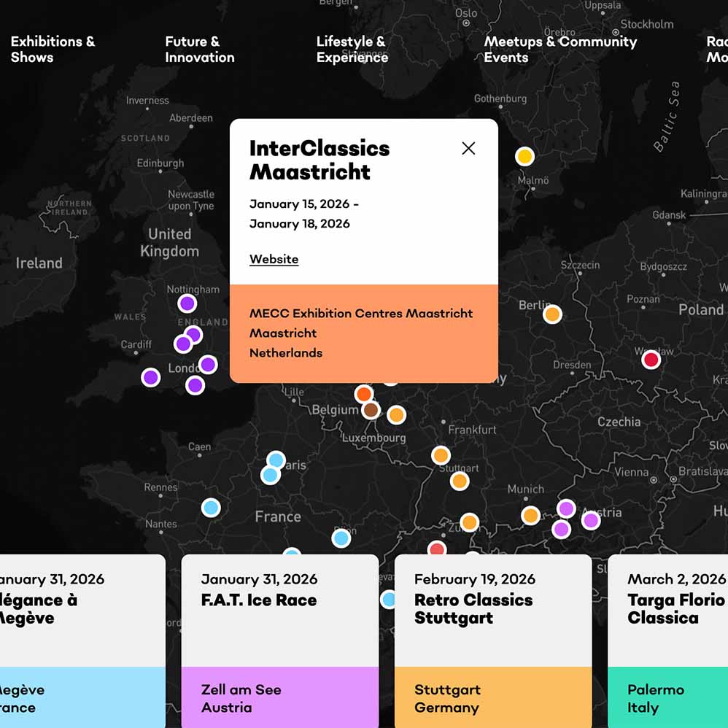The height and width of the screenshot is (728, 728).
Task: Click upper light-blue marker at Paris
Action: tap(276, 460)
